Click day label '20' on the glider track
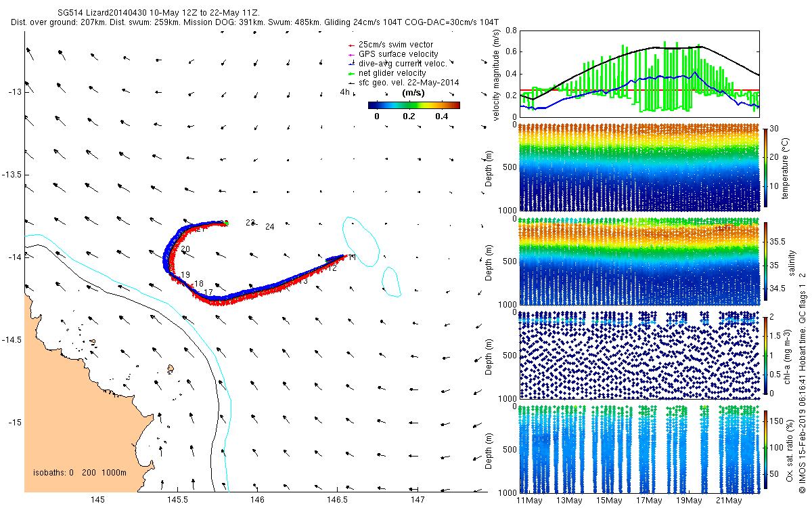This screenshot has width=812, height=508. (x=185, y=250)
